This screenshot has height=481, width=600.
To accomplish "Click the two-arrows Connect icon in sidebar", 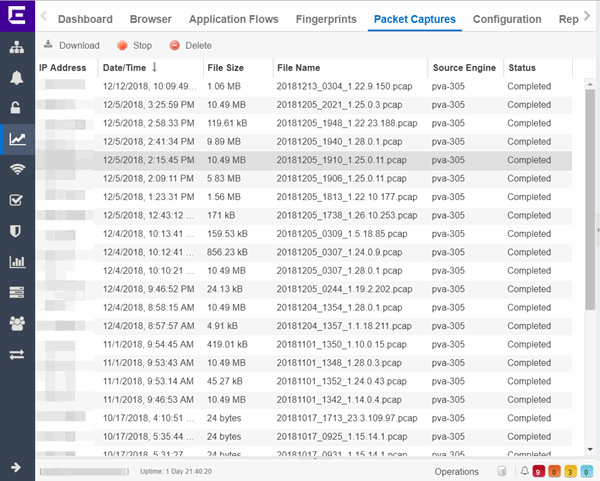I will click(16, 354).
